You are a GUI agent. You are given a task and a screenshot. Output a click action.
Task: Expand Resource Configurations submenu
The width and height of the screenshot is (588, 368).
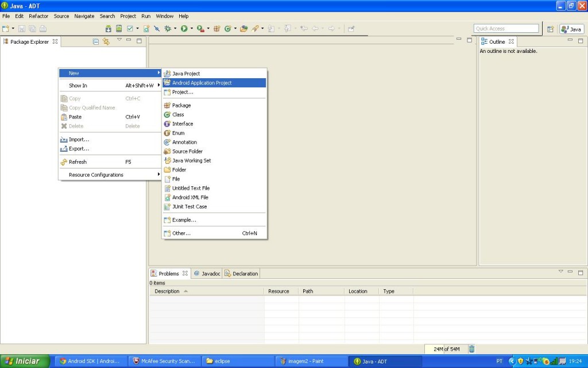110,175
